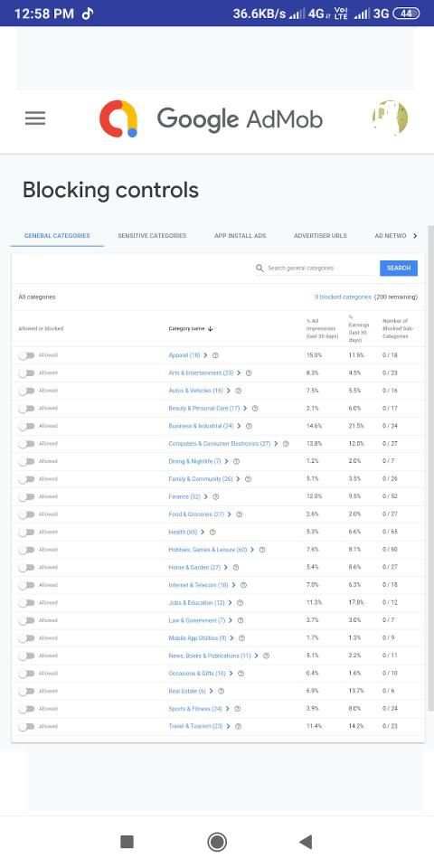Viewport: 434px width, 868px height.
Task: Open help icon for Finance
Action: [x=216, y=497]
